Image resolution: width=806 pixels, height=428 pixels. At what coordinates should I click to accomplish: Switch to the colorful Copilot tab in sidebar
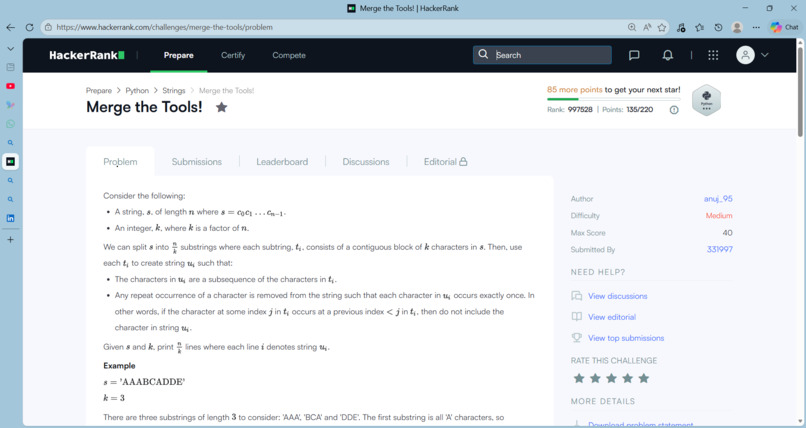(x=10, y=105)
